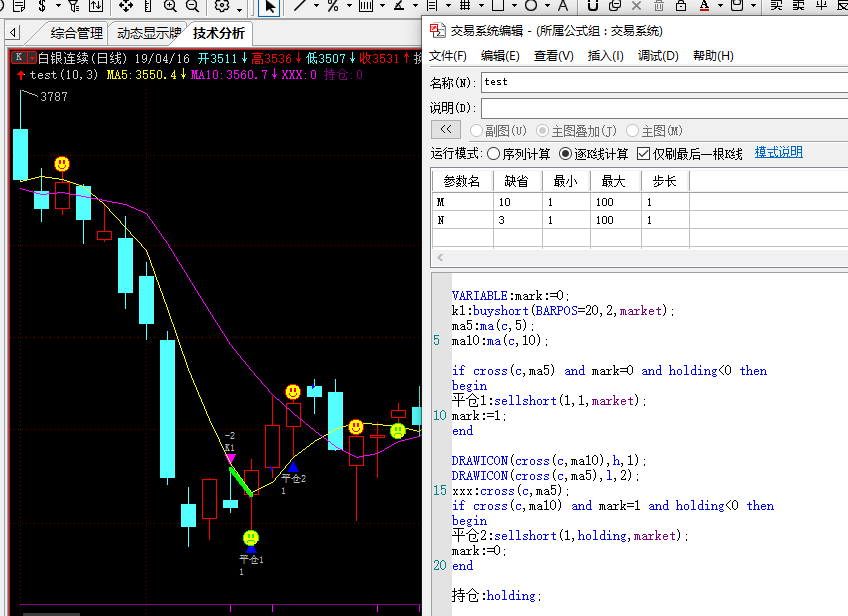Toggle 仅刷最后一根K线 checkbox

(644, 154)
